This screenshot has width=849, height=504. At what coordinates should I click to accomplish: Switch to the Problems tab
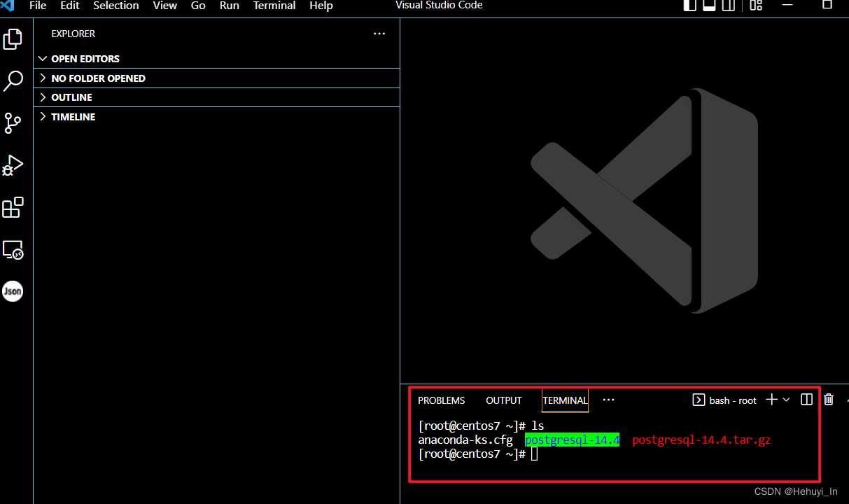(441, 400)
